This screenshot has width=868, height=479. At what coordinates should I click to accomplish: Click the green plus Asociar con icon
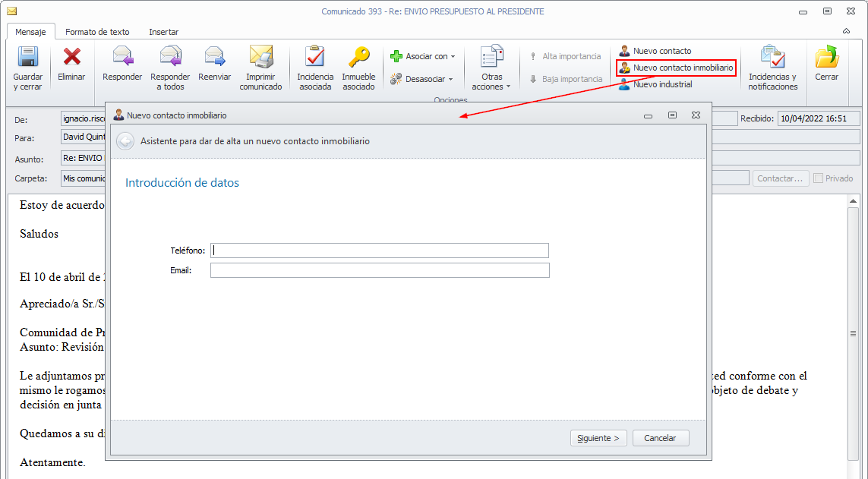pos(396,56)
